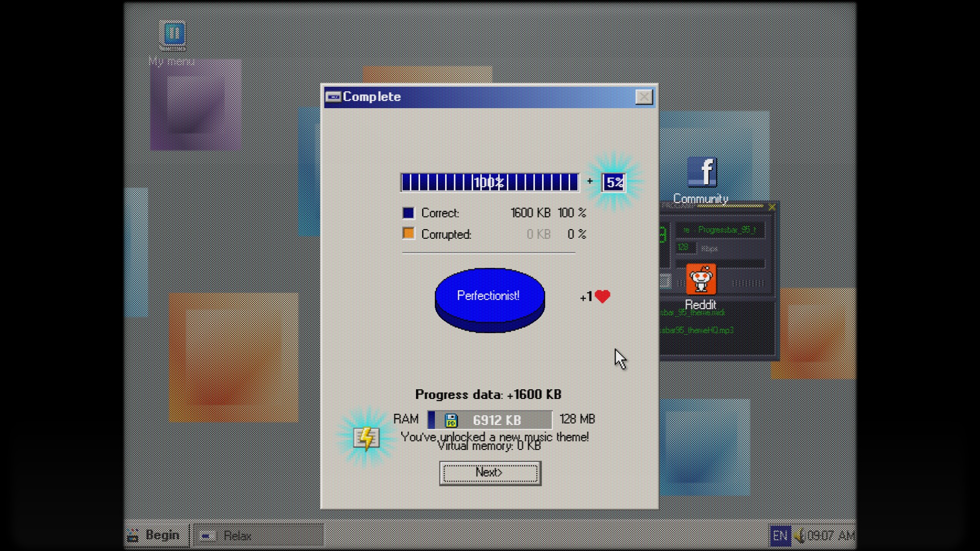Open the My menu pause icon

click(173, 35)
